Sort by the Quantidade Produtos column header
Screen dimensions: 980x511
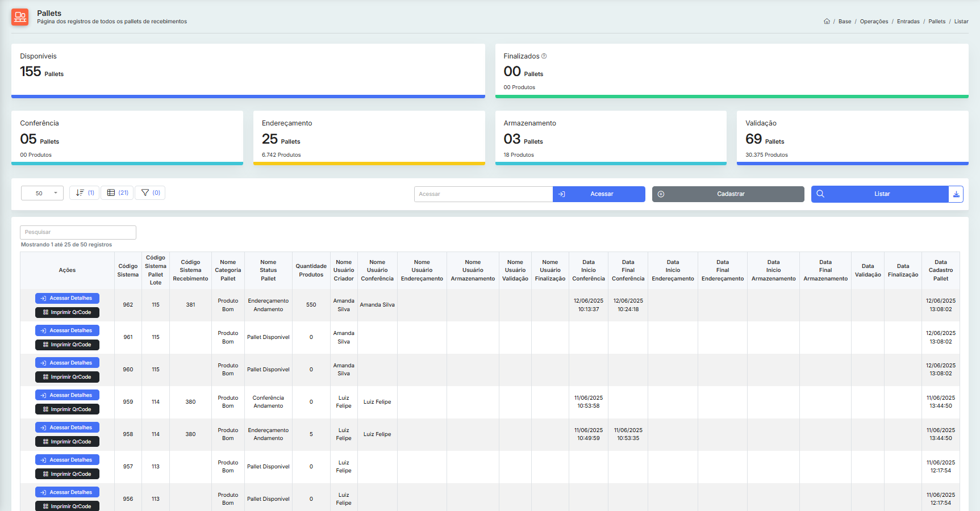[311, 270]
